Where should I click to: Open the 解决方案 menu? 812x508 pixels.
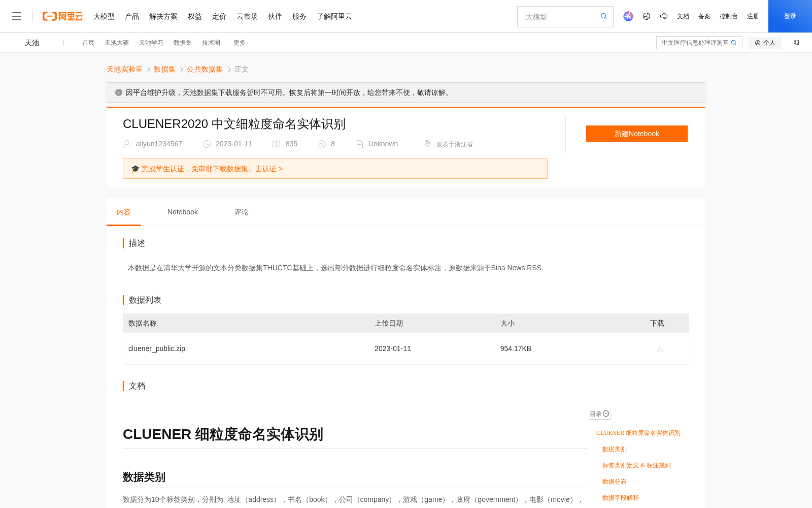click(163, 16)
